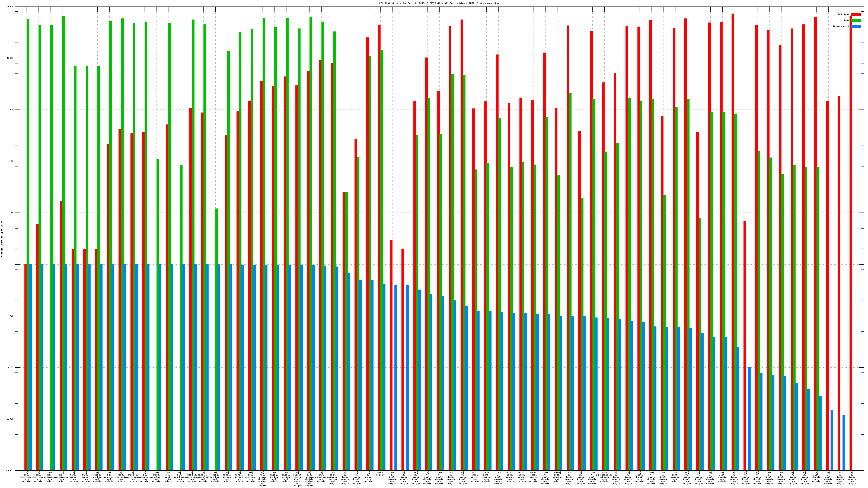Click the 'psbl.surriel.com origin' x-axis label
Screen dimensions: 868x488
(121, 477)
